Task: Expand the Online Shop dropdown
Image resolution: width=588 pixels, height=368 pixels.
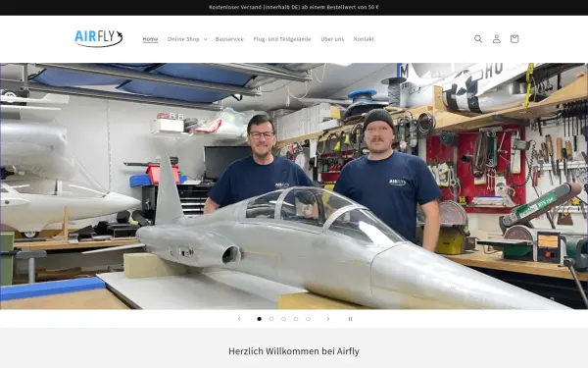Action: point(187,39)
